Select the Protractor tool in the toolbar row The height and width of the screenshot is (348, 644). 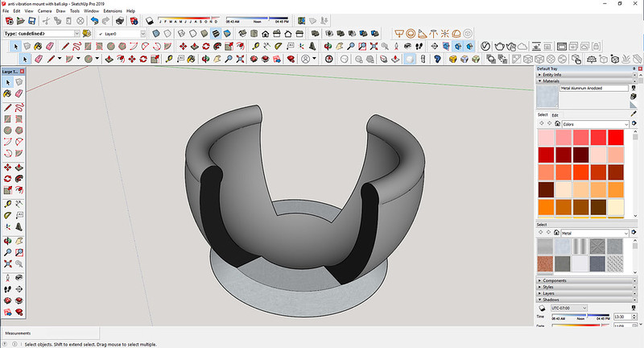pos(279,47)
